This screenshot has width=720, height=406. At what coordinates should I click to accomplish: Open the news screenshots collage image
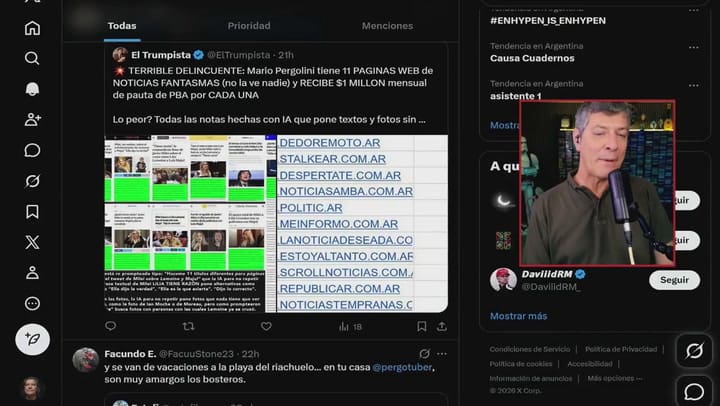tap(190, 224)
